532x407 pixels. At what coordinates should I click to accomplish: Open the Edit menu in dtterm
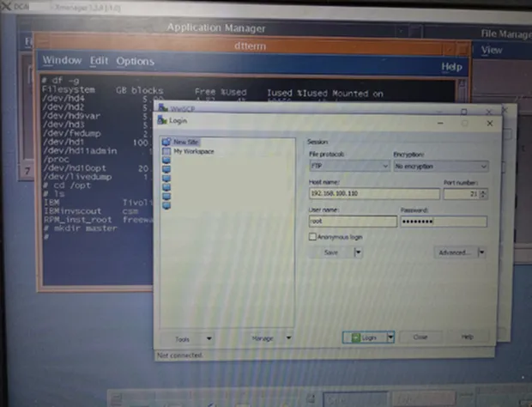(x=99, y=61)
